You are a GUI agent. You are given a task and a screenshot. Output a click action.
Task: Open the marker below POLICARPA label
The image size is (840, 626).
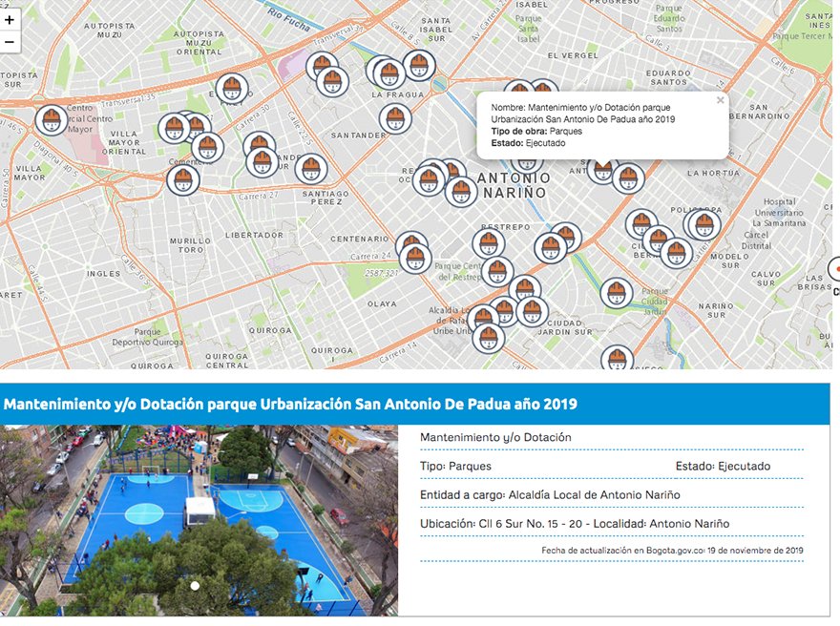coord(703,224)
